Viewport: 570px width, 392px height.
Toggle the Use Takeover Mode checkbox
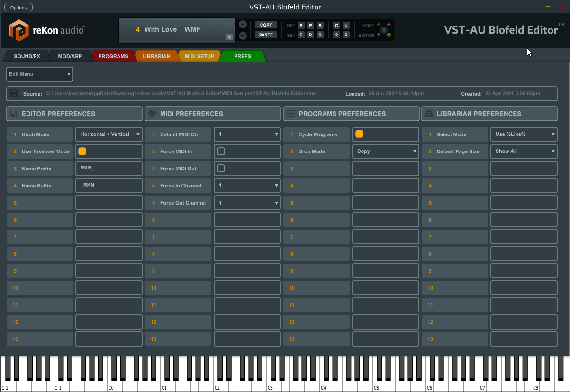[82, 151]
